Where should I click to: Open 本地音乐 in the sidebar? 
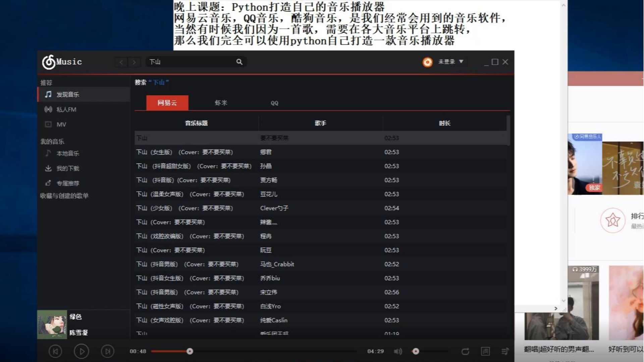point(84,153)
